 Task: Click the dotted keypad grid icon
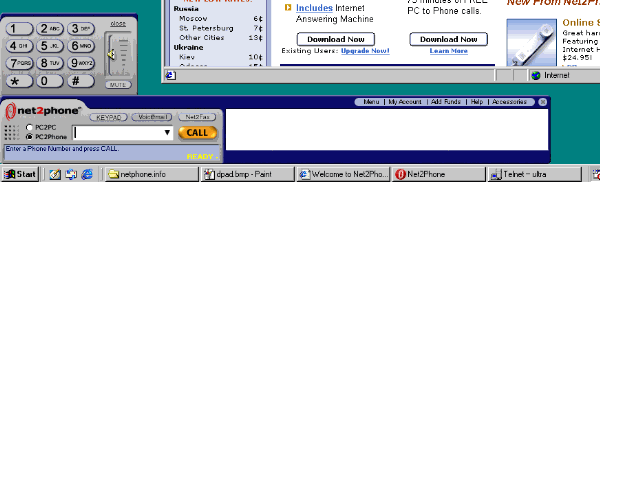pyautogui.click(x=11, y=133)
